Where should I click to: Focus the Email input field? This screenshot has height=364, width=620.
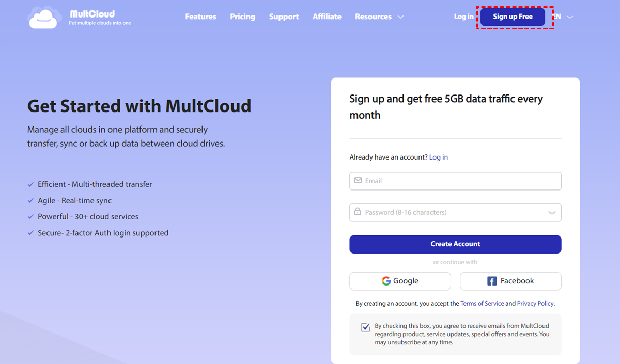455,181
